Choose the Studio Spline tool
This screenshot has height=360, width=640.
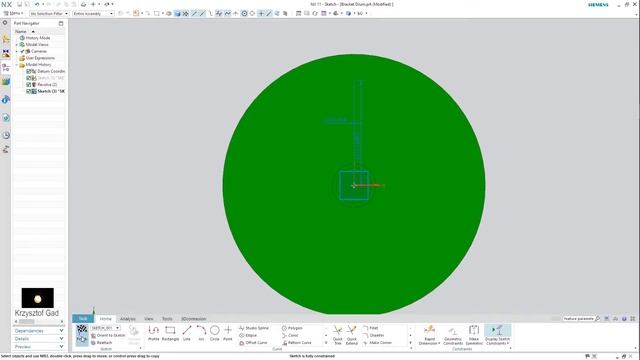[254, 328]
